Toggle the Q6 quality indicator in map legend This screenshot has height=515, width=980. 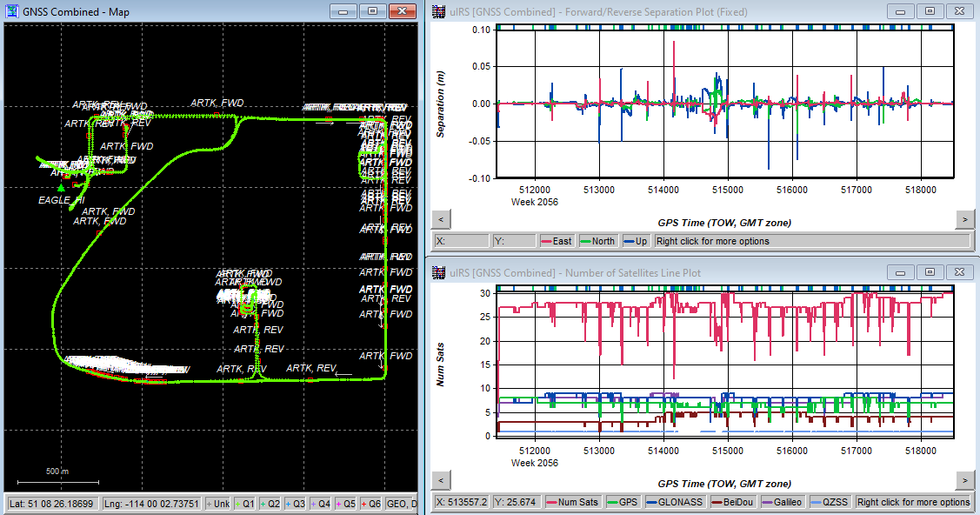click(370, 503)
